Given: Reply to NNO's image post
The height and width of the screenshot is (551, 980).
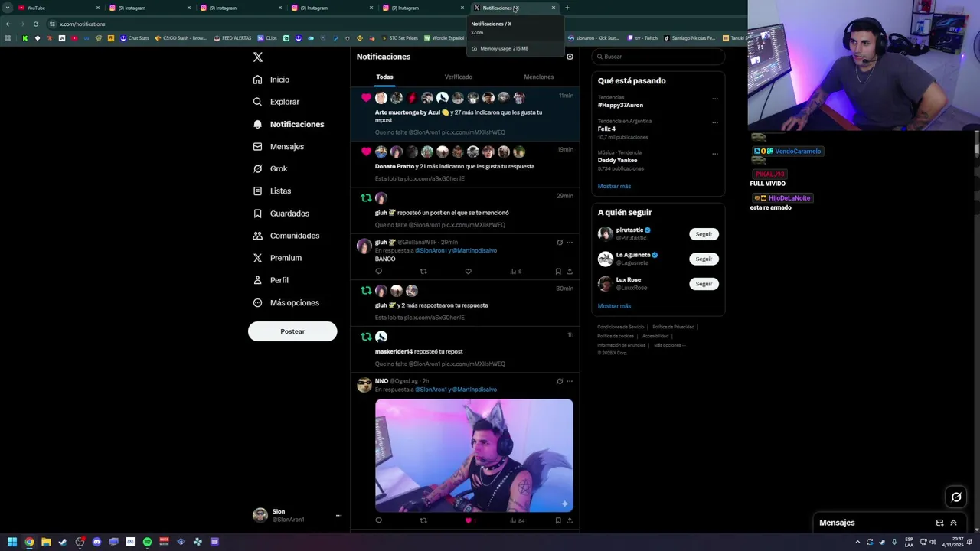Looking at the screenshot, I should [378, 520].
